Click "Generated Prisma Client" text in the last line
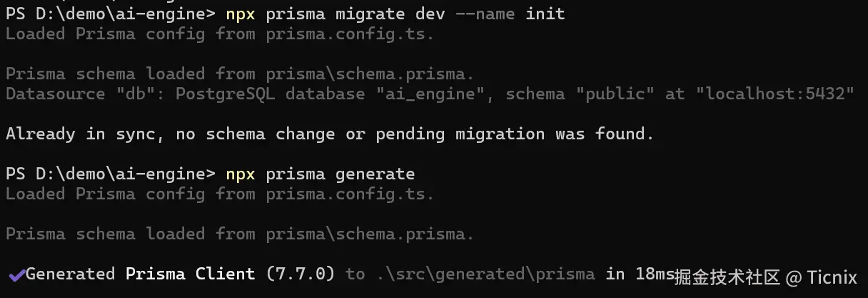The image size is (868, 298). click(x=140, y=274)
